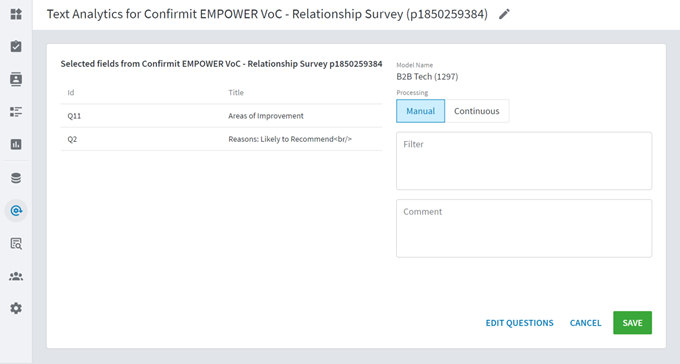Viewport: 680px width, 364px height.
Task: Focus the Comment text area
Action: coord(524,229)
